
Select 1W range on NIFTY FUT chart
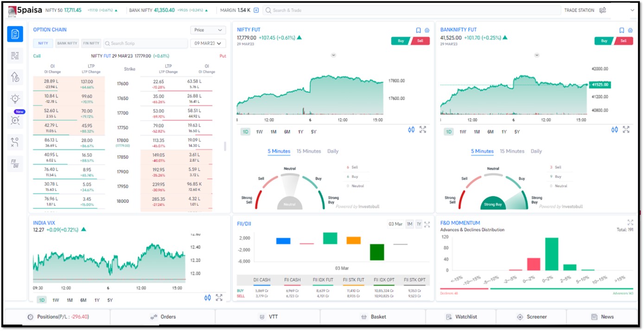click(259, 132)
